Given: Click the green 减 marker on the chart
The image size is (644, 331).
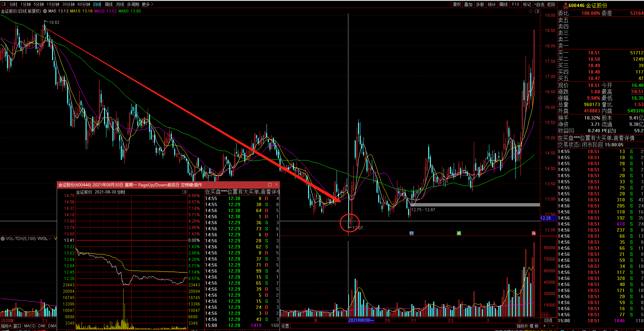Looking at the screenshot, I should click(x=459, y=233).
